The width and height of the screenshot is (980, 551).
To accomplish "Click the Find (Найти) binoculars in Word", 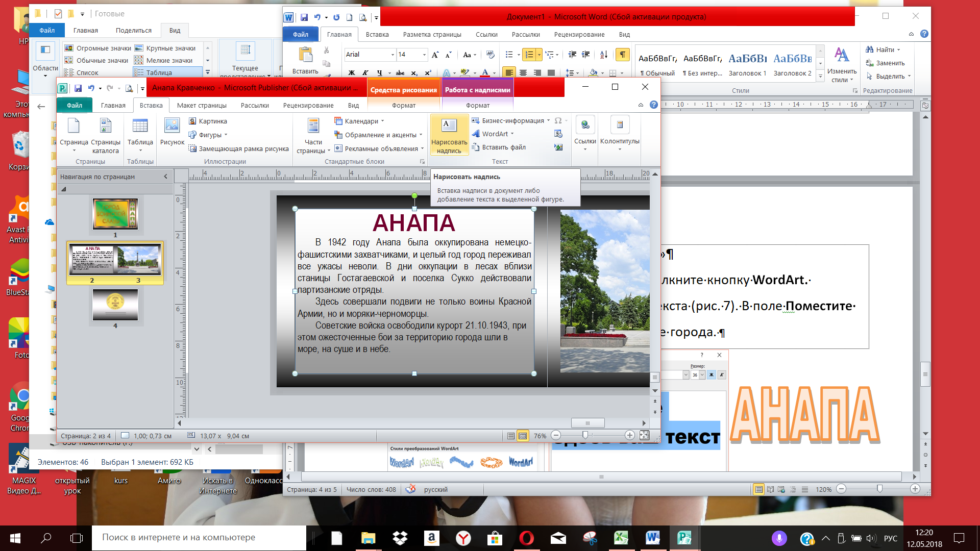I will coord(870,49).
